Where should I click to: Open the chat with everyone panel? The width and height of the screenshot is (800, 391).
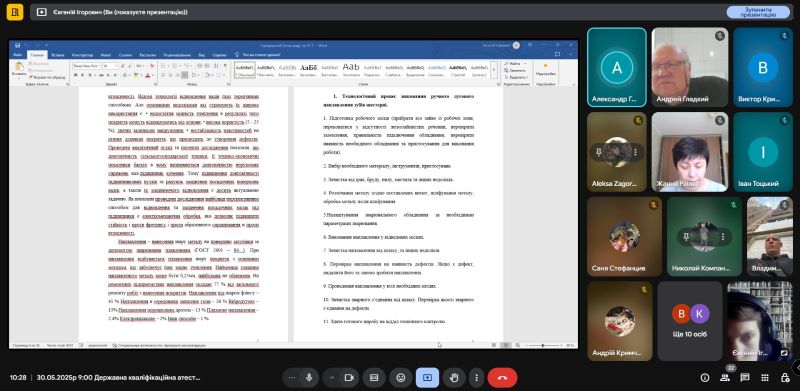[x=745, y=378]
